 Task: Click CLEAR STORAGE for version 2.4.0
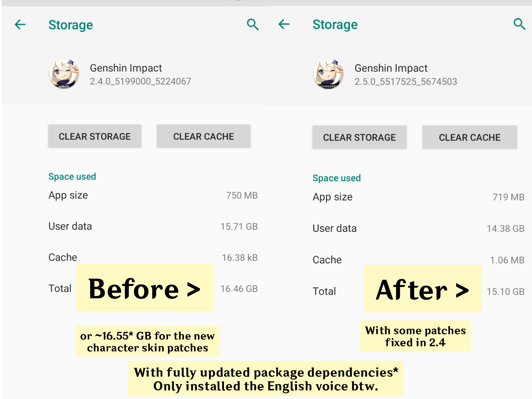click(95, 136)
